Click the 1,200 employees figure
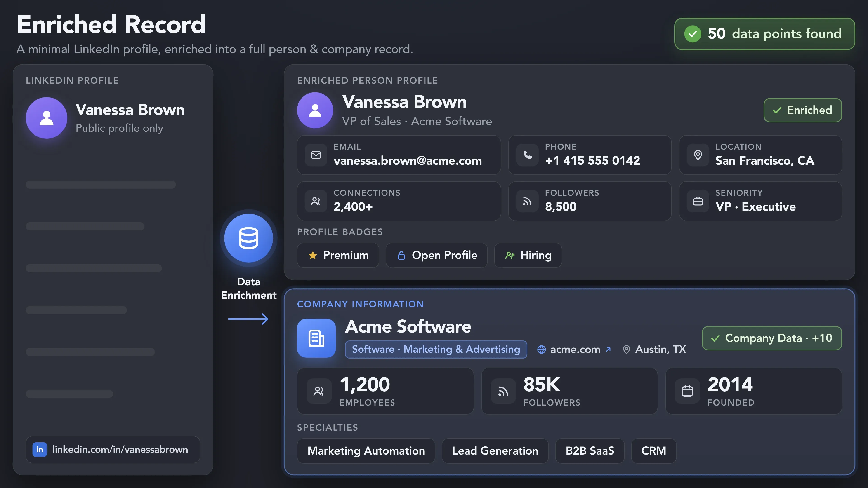This screenshot has height=488, width=868. tap(365, 384)
